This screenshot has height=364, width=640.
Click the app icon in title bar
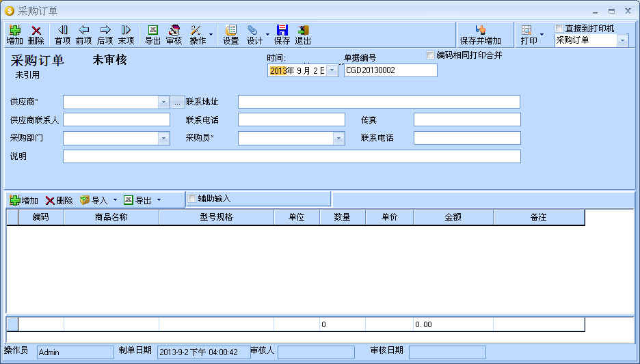point(10,11)
